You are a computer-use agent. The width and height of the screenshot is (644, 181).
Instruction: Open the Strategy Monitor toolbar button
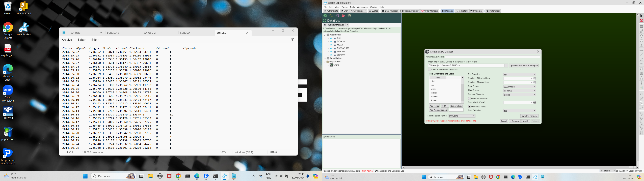coord(409,11)
